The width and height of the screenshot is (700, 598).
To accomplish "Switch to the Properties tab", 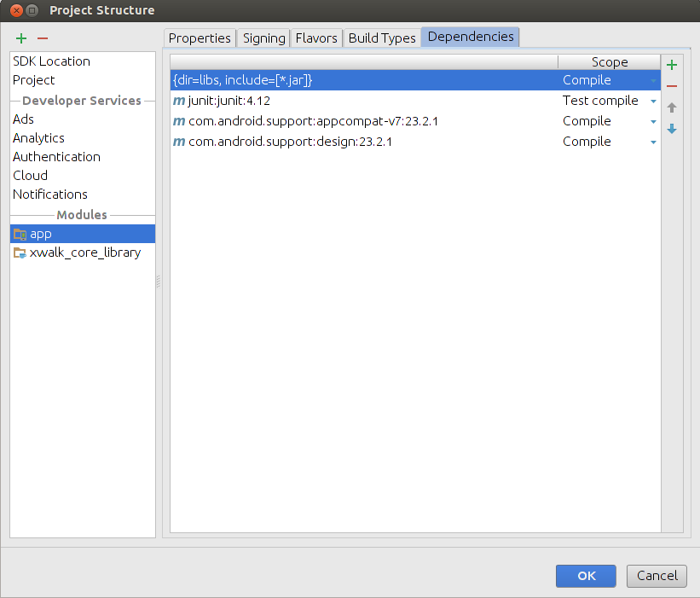I will [x=200, y=38].
